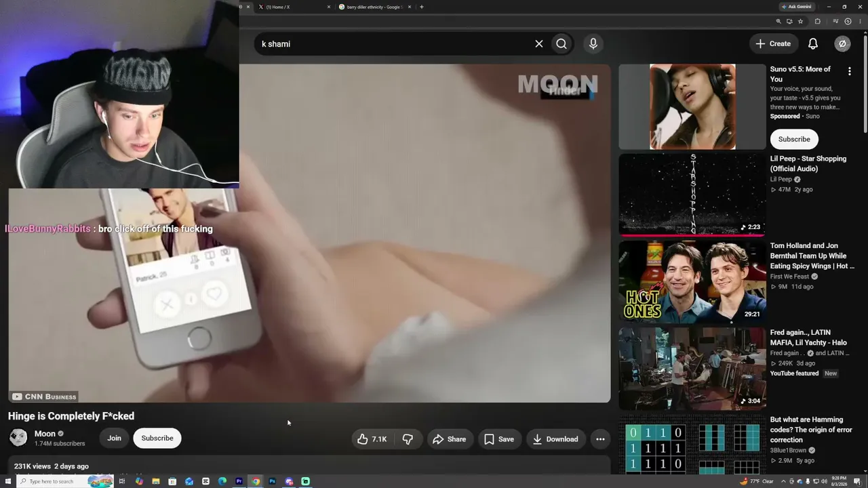Open 'Lil Peep - Star Shopping (Official Audio)' title
Image resolution: width=868 pixels, height=488 pixels.
click(x=808, y=163)
